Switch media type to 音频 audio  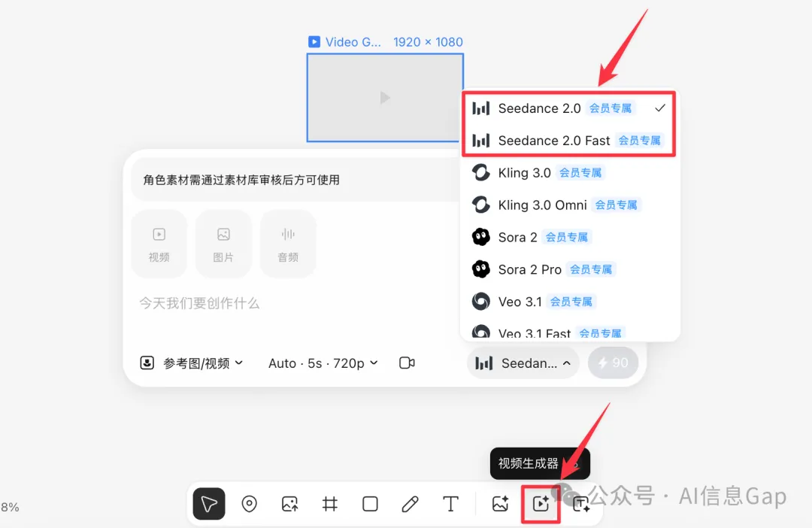(288, 243)
